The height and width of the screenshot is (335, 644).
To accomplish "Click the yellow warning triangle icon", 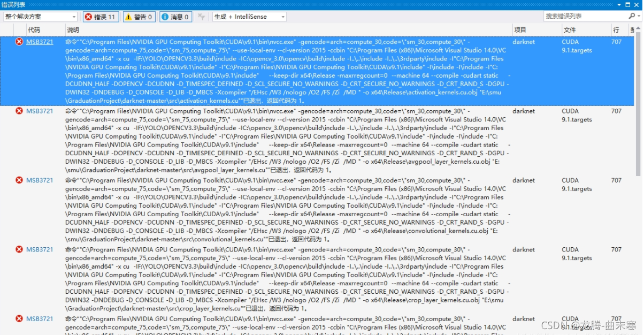I will click(128, 17).
